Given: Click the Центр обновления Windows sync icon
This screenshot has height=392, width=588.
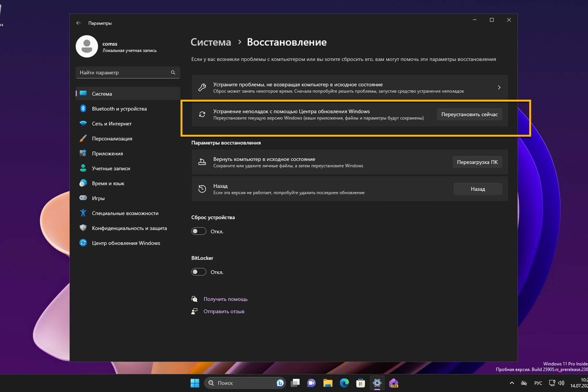Looking at the screenshot, I should (83, 243).
